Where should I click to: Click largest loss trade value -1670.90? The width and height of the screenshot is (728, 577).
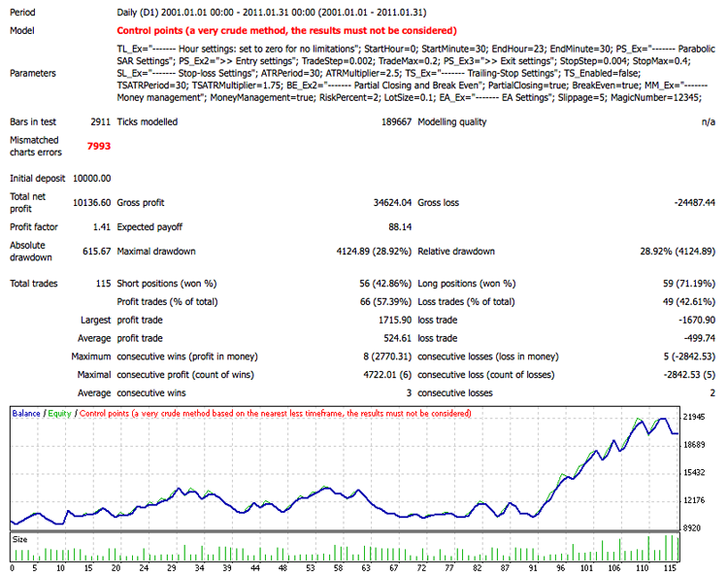point(696,321)
